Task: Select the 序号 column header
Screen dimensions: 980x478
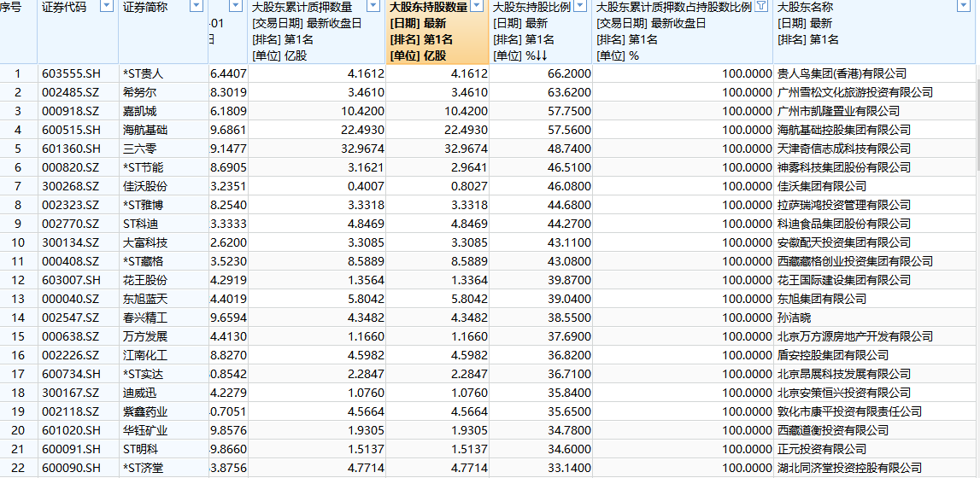Action: click(x=10, y=8)
